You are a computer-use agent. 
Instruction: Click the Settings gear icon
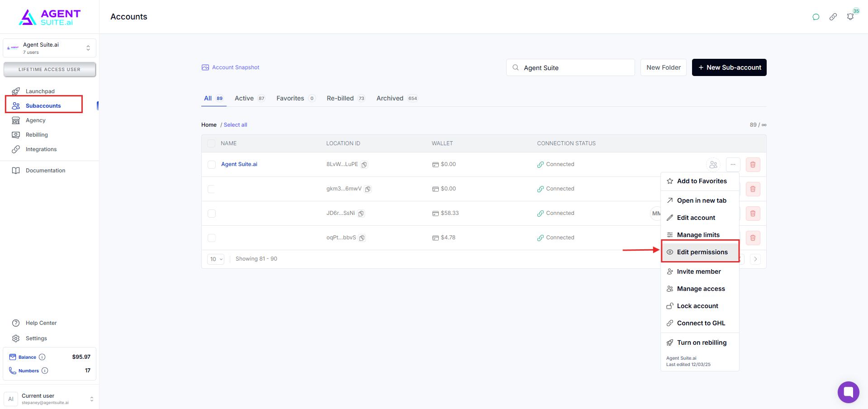pyautogui.click(x=16, y=338)
